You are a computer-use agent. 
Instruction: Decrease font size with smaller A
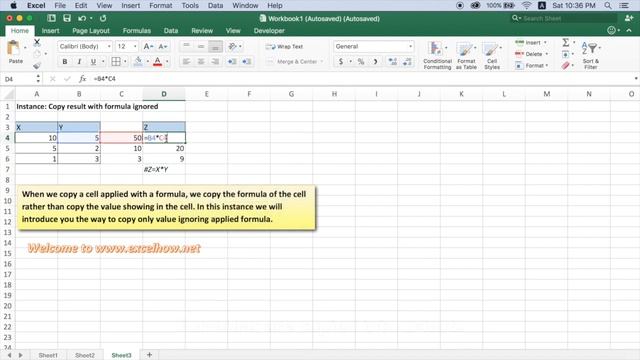[162, 47]
